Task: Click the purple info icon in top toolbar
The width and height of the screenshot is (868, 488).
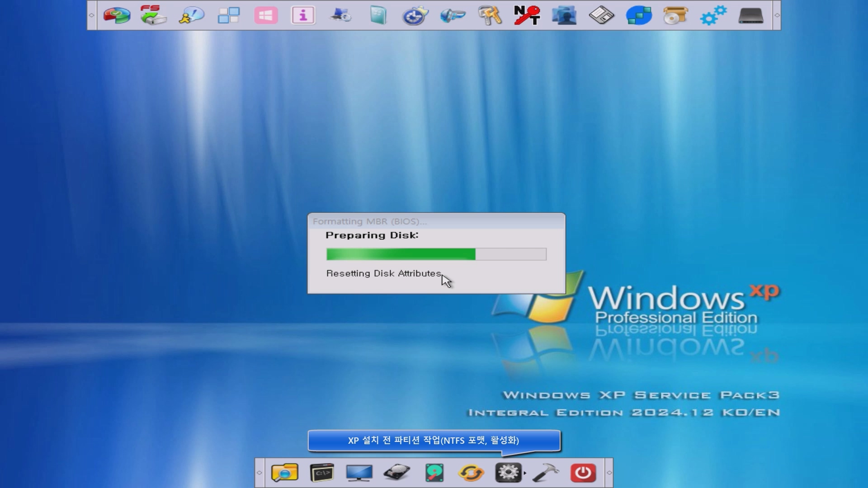Action: click(x=303, y=15)
